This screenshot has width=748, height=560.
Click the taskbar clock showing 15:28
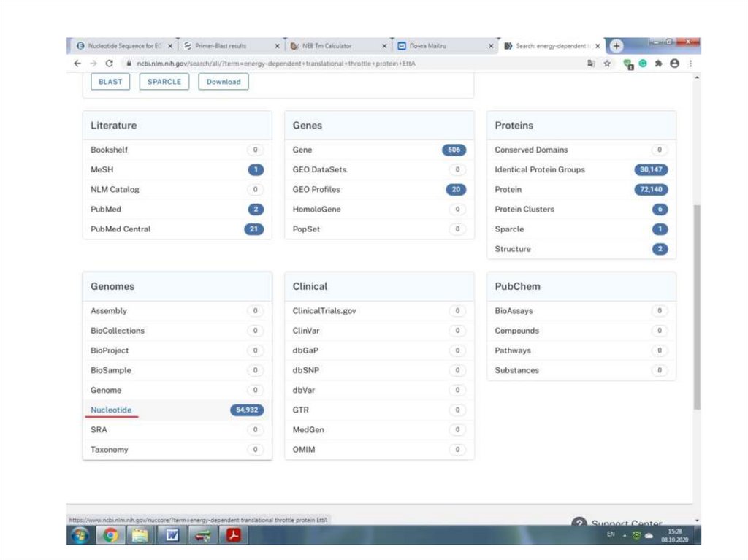pyautogui.click(x=674, y=535)
